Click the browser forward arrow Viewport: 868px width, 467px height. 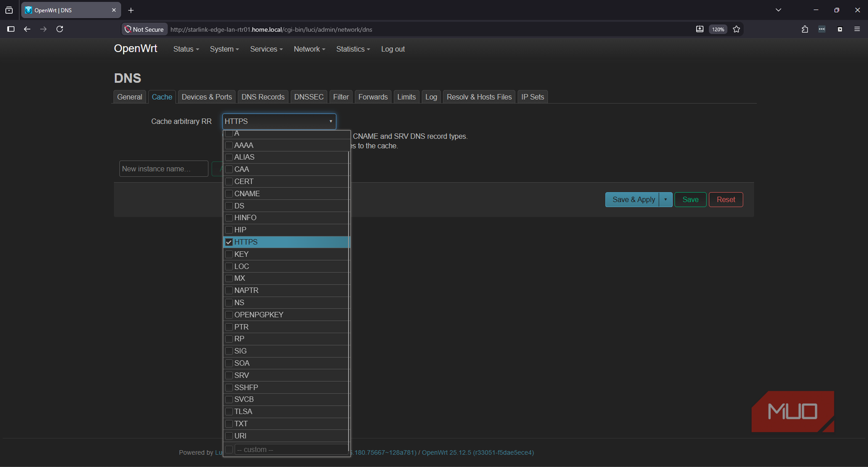43,29
